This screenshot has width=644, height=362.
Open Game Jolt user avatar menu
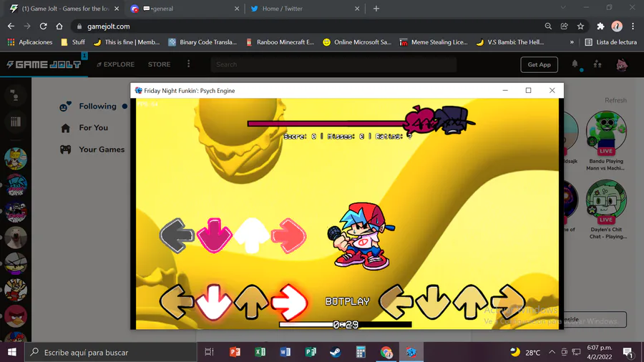click(x=622, y=64)
